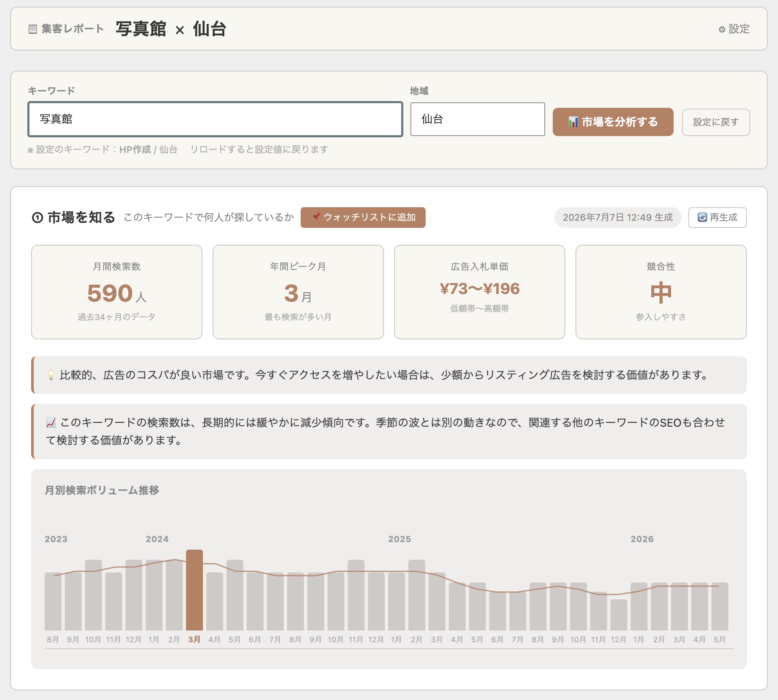Click the circled number one icon by 市場を知る

click(37, 217)
